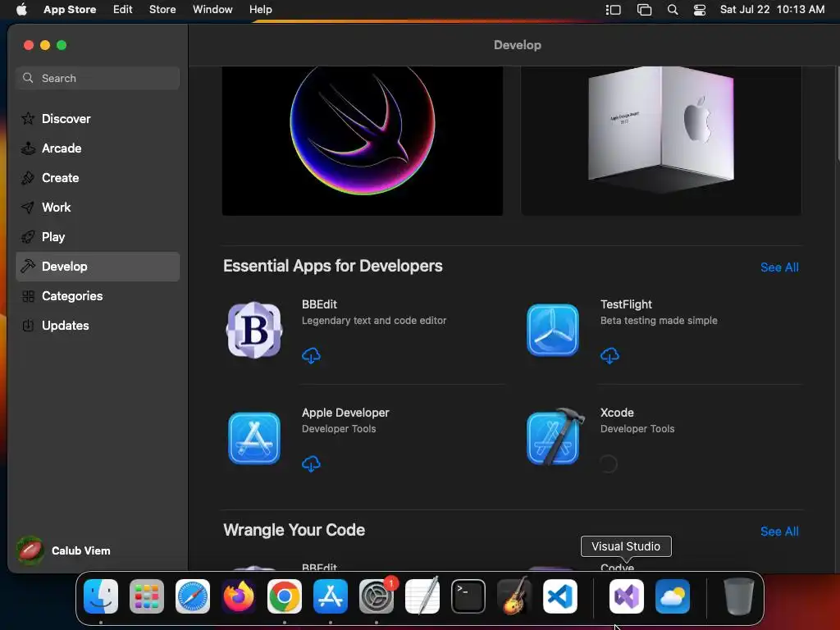Viewport: 840px width, 630px height.
Task: Click the Develop page scrollbar
Action: click(x=838, y=113)
